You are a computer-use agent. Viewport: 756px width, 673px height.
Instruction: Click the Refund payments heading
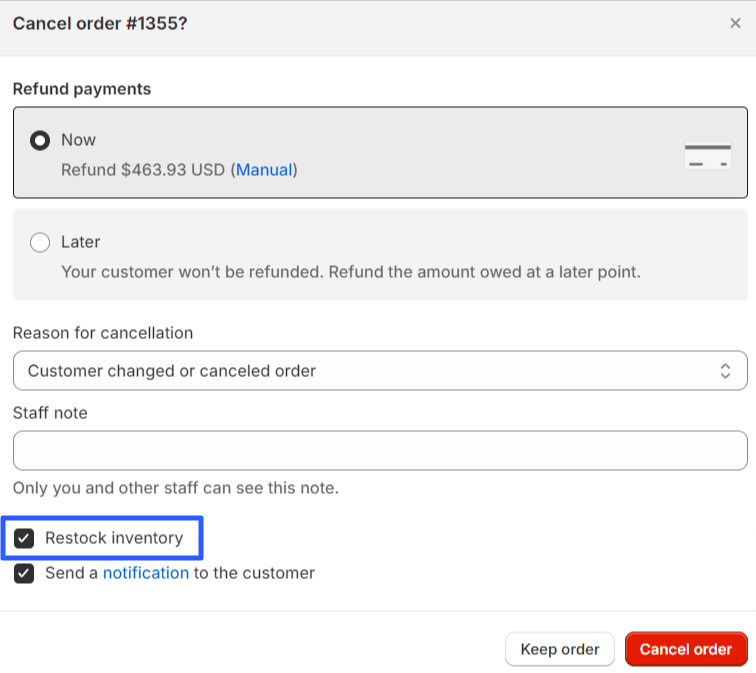coord(82,89)
